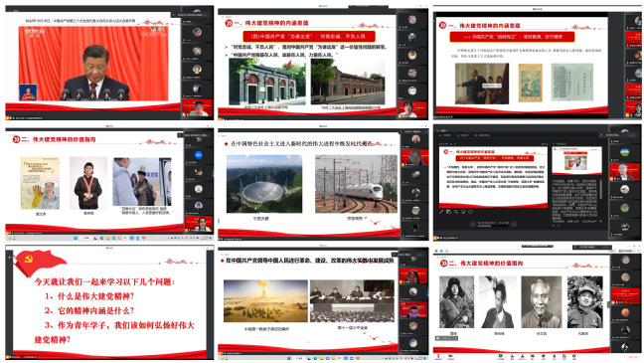Click the red end meeting button
Screen dimensions: 644x363
click(633, 357)
